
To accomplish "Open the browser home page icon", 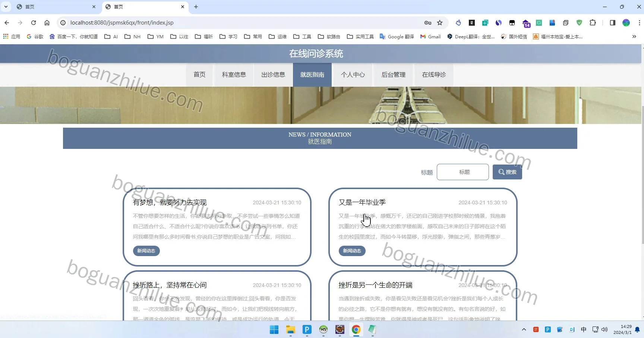I will 47,23.
